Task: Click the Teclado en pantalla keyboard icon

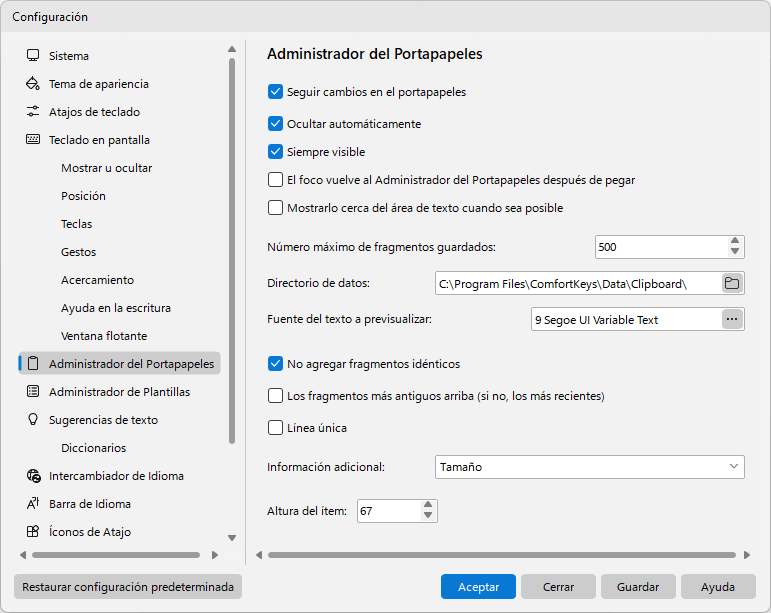Action: 33,140
